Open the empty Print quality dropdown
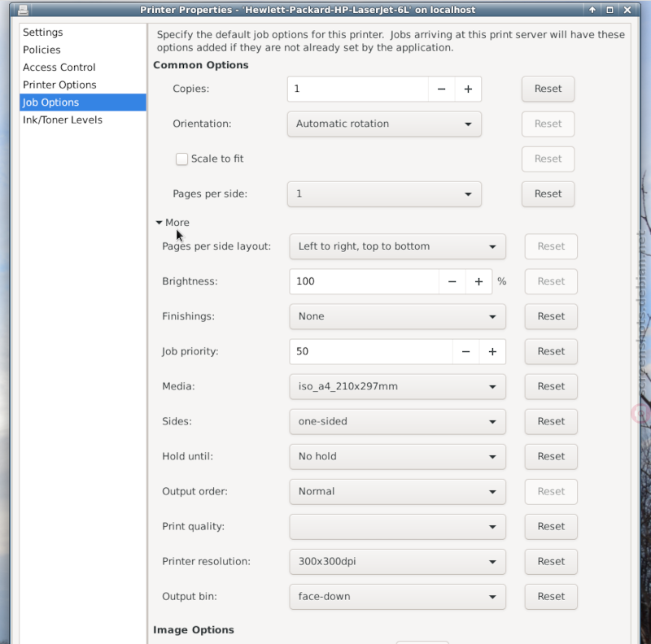Viewport: 651px width, 644px height. tap(397, 527)
